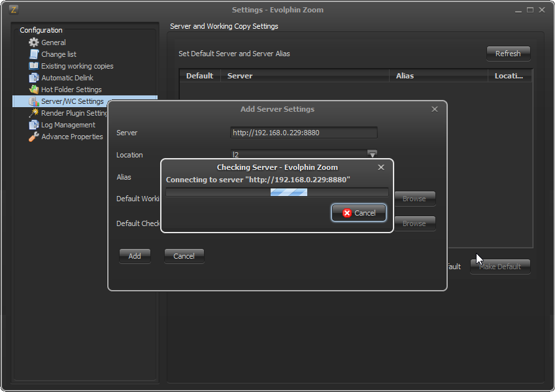Click the Make Default button
Image resolution: width=555 pixels, height=392 pixels.
(x=500, y=267)
